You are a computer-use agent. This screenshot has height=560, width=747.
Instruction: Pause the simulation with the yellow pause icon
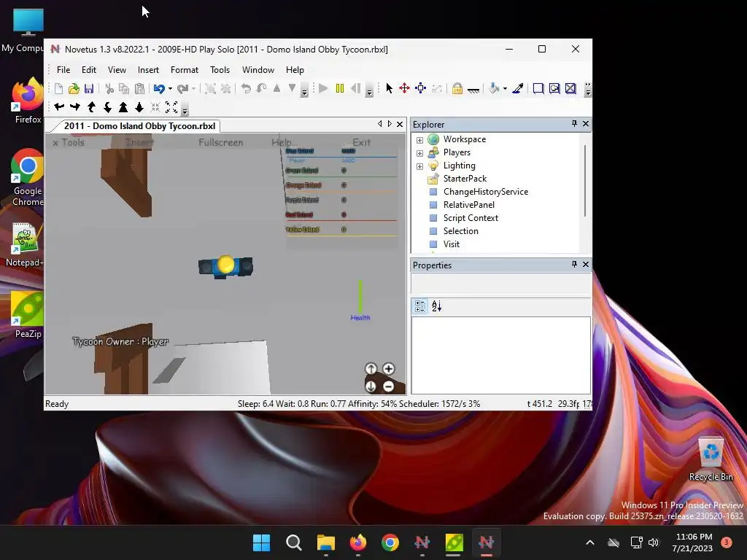[x=340, y=88]
